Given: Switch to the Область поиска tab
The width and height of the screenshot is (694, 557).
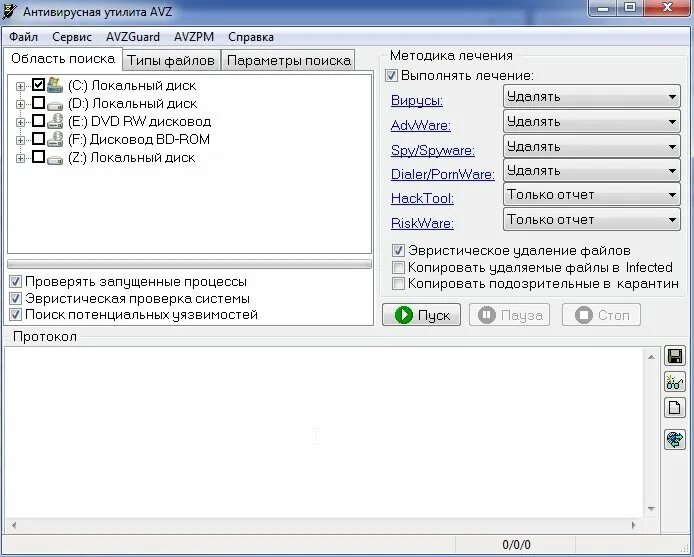Looking at the screenshot, I should 62,59.
